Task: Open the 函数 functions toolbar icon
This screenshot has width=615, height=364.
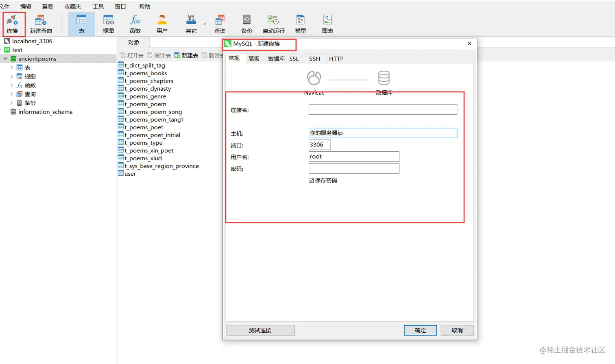Action: coord(135,24)
